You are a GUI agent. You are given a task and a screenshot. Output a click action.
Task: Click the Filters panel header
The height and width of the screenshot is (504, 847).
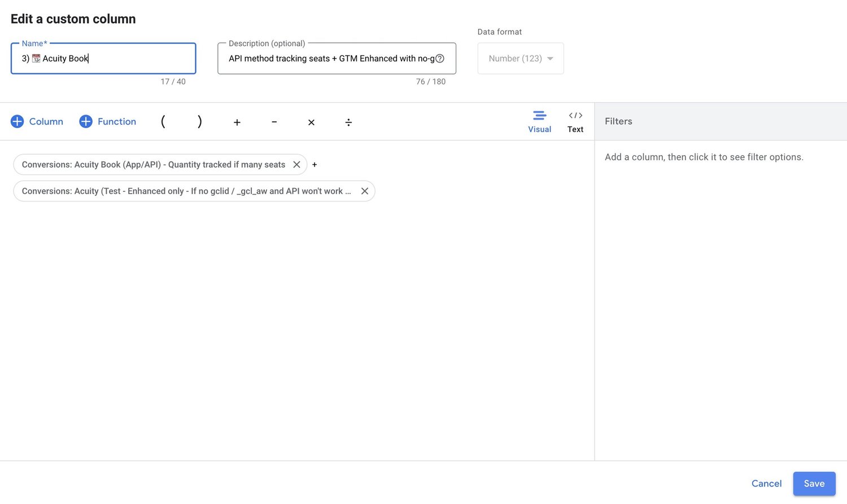coord(721,121)
